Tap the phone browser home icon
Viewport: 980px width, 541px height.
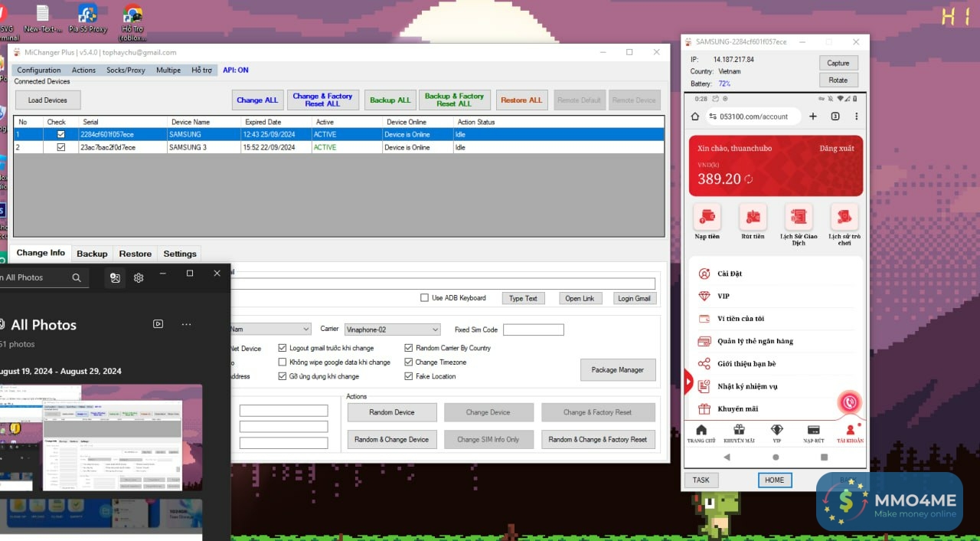[x=695, y=116]
